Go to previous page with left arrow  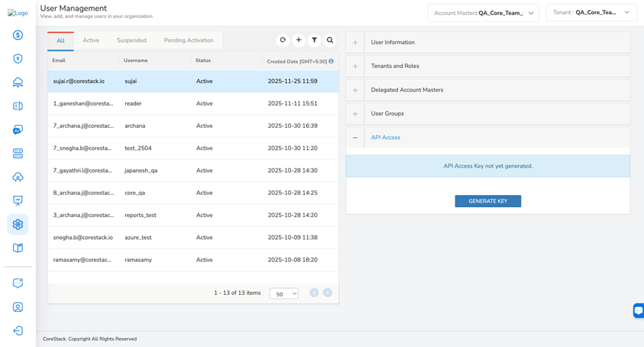coord(314,293)
